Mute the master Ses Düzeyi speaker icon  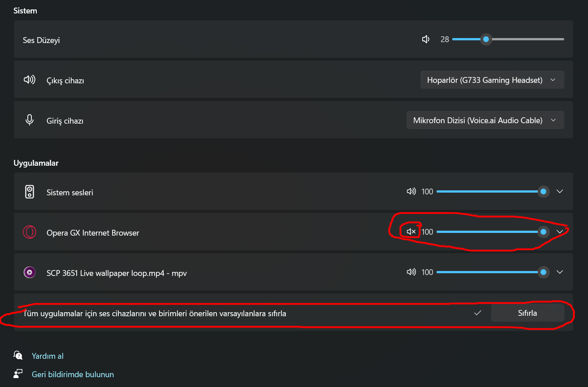point(426,39)
